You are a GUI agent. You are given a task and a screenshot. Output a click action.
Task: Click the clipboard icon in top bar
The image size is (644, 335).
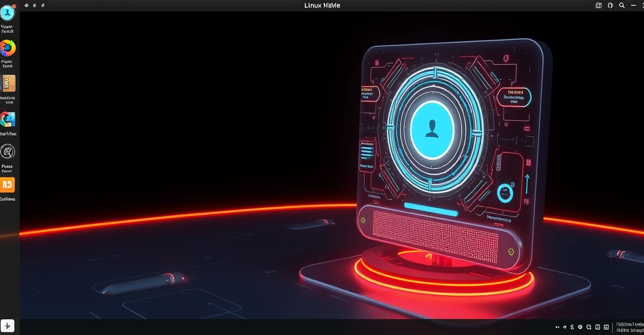point(610,5)
